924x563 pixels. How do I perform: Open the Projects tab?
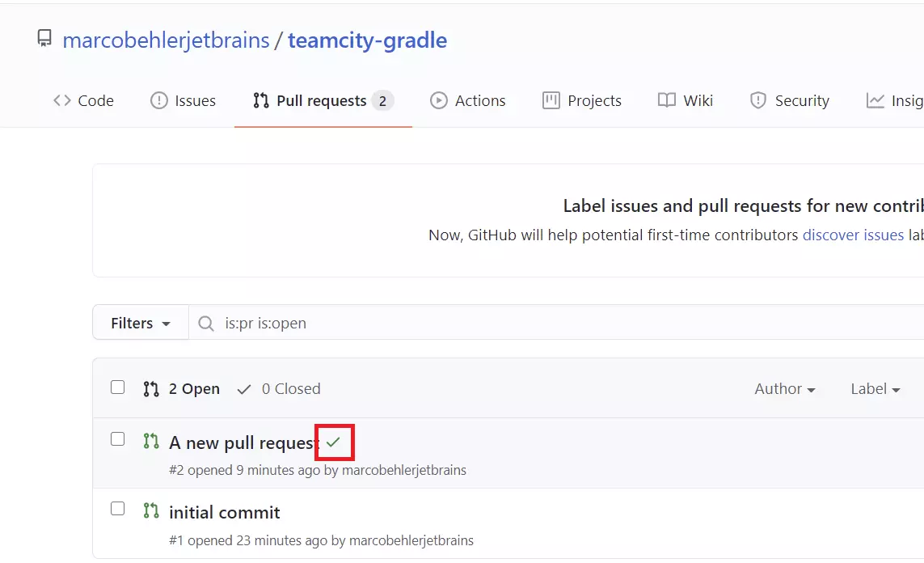tap(581, 101)
